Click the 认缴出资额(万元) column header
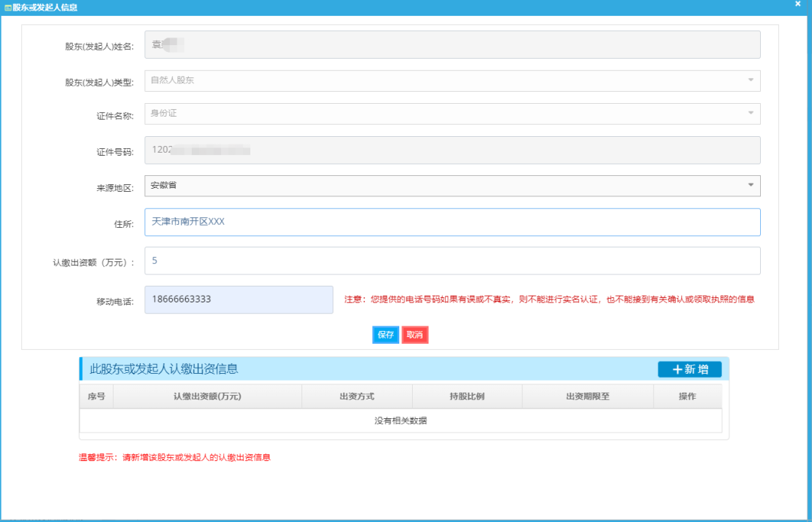Viewport: 812px width, 522px height. click(x=208, y=396)
